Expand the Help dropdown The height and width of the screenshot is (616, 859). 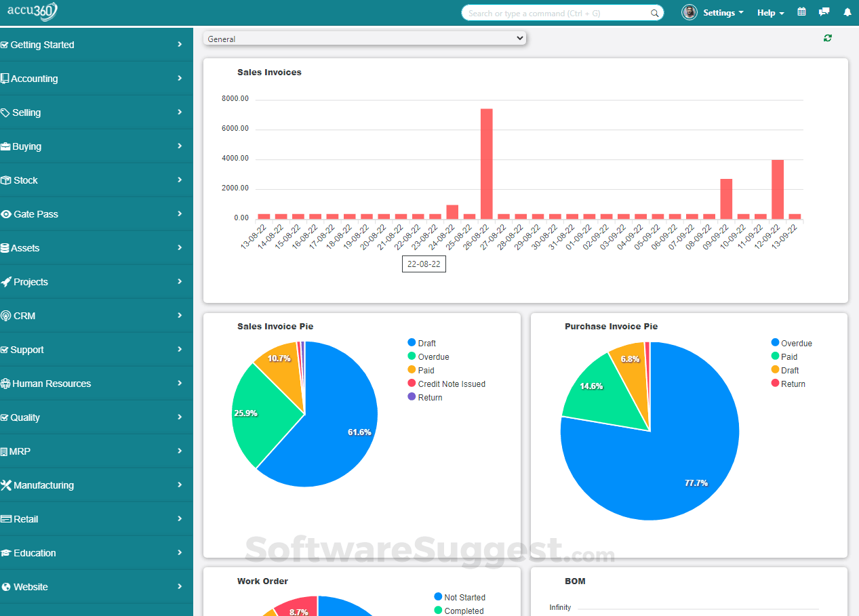770,12
